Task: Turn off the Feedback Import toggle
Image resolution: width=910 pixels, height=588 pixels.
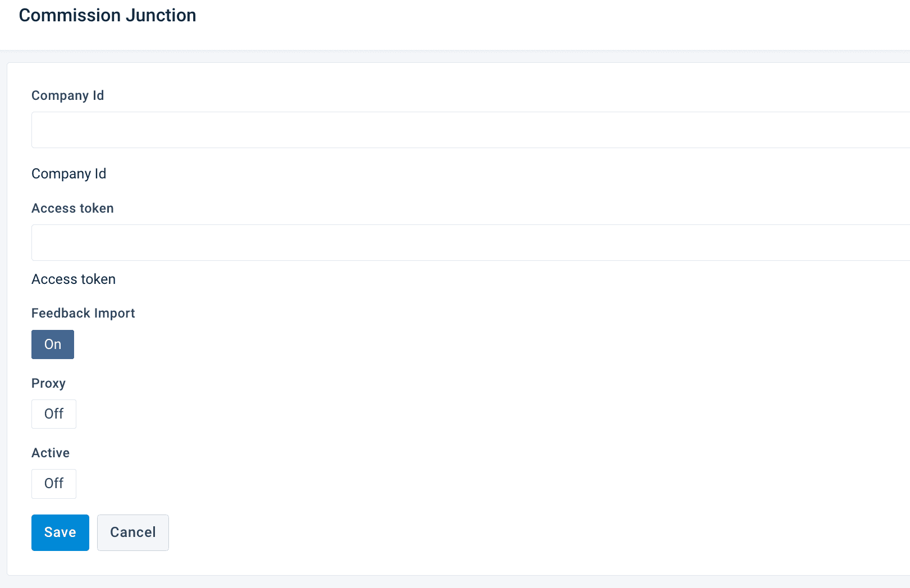Action: click(53, 344)
